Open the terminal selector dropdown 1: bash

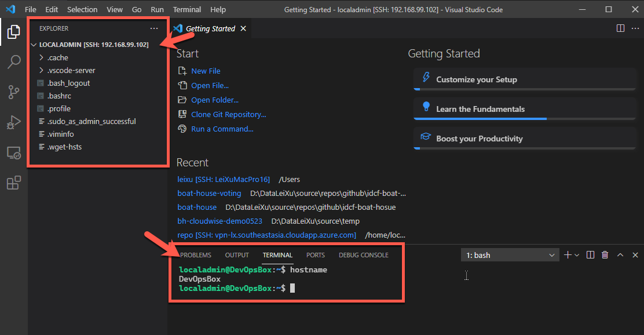pos(510,255)
